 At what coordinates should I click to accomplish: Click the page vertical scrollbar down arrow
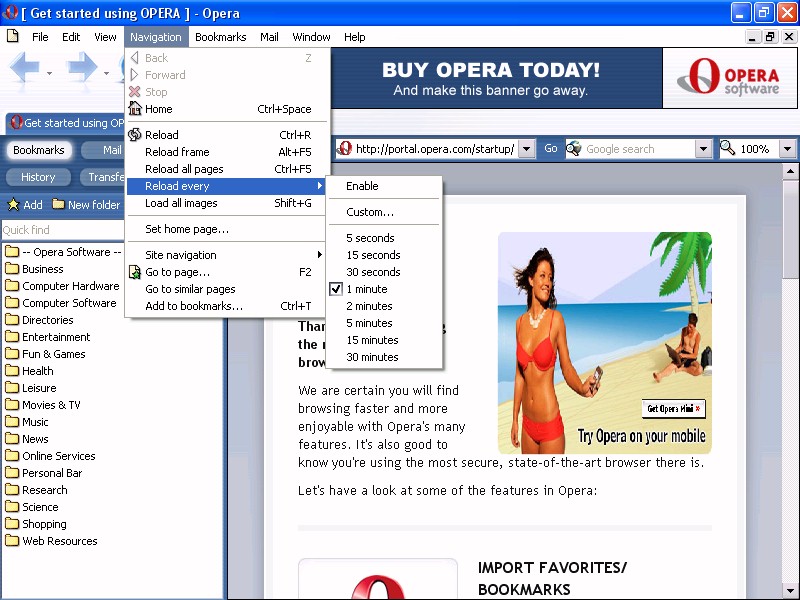click(x=790, y=592)
